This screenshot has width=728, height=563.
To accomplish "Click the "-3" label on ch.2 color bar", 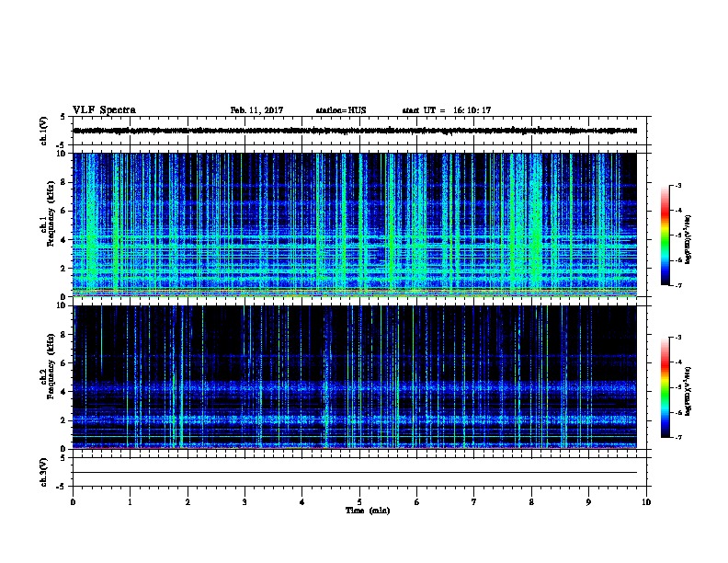I will [677, 338].
